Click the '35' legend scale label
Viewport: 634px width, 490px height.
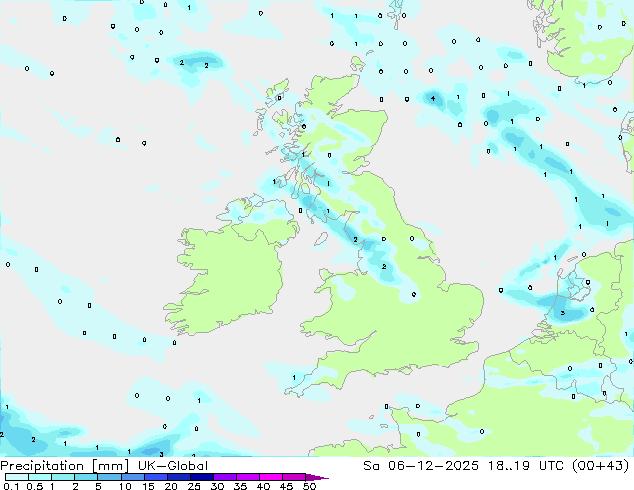[x=240, y=486]
